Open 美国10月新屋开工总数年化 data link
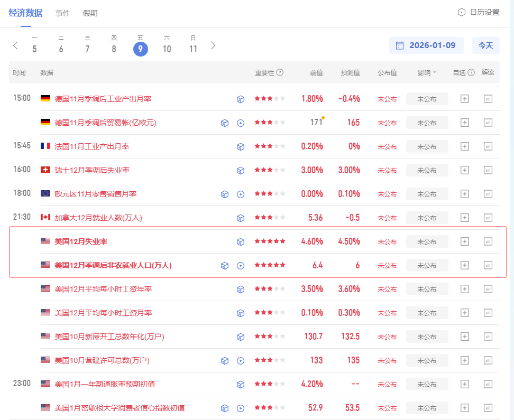Viewport: 514px width, 420px height. (x=109, y=337)
